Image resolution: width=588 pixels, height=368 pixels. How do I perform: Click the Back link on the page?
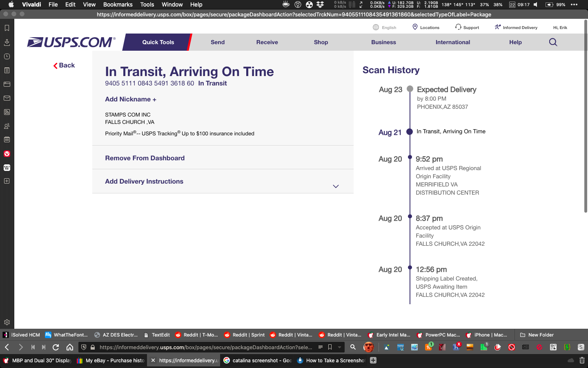pyautogui.click(x=64, y=65)
